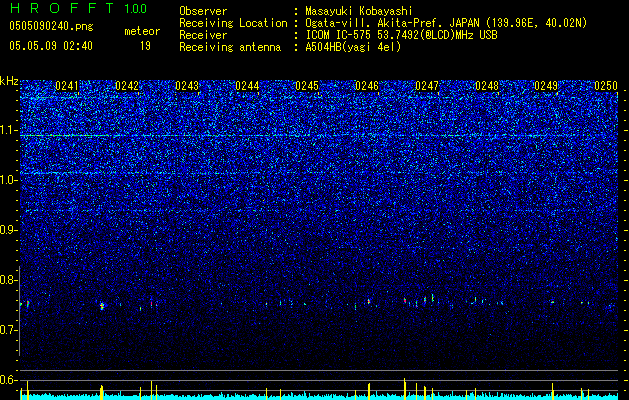The width and height of the screenshot is (629, 400).
Task: Click the 0247 time marker
Action: click(427, 86)
